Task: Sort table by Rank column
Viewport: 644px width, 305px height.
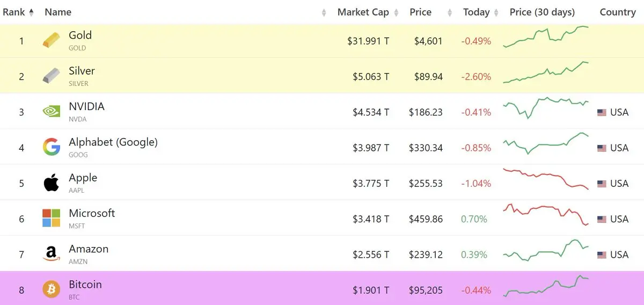Action: [18, 12]
